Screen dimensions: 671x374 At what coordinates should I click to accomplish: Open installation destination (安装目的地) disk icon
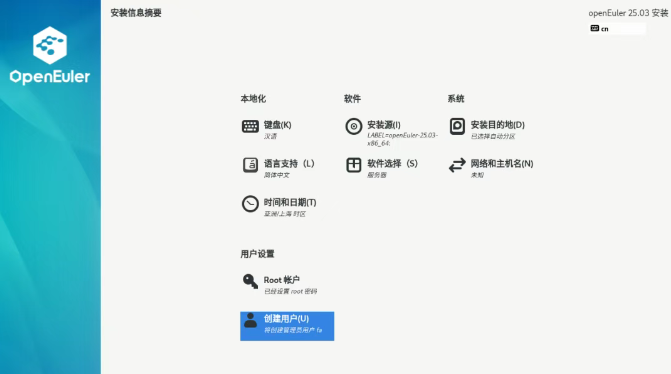[x=457, y=126]
